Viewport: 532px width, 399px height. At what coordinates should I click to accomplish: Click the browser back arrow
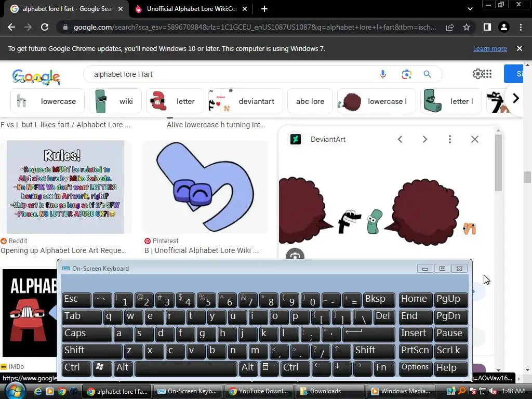coord(11,27)
